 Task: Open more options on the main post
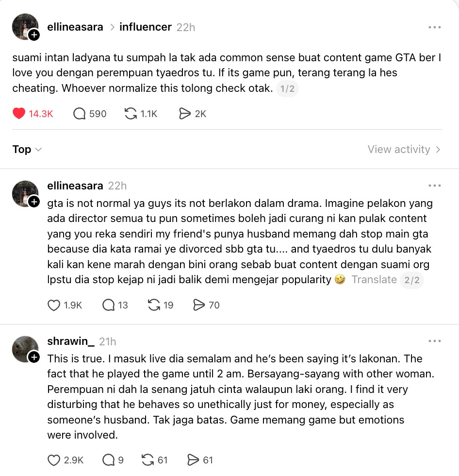[x=435, y=27]
